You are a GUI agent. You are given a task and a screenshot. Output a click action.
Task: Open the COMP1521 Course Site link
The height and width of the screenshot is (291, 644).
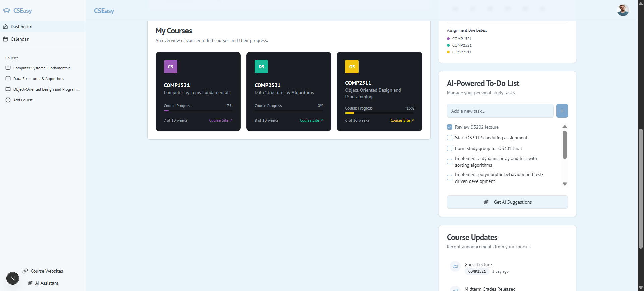point(221,120)
